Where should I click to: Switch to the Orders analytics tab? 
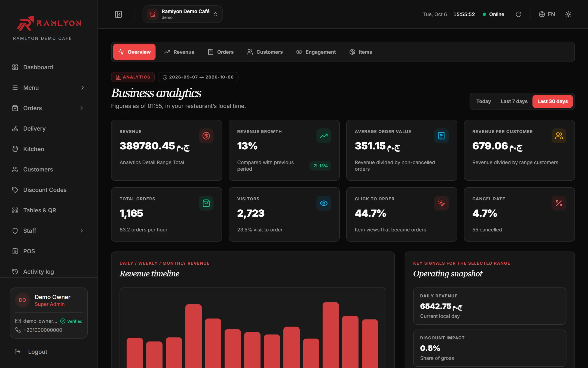pyautogui.click(x=221, y=52)
